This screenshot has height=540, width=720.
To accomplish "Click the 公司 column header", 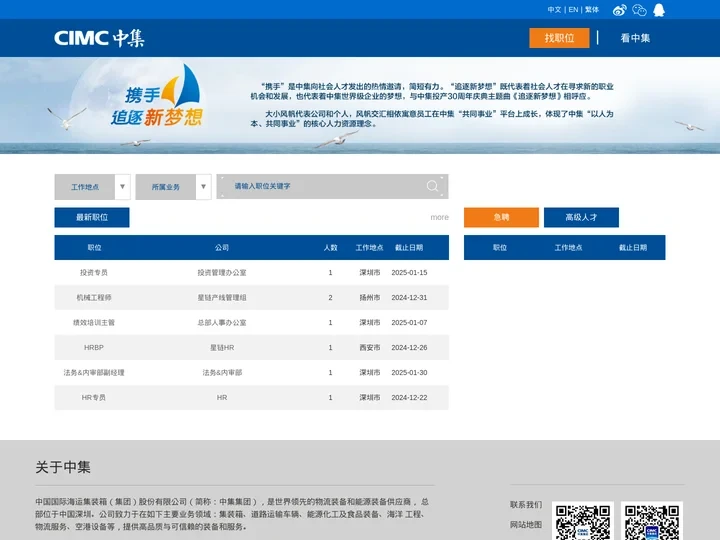I will (222, 248).
